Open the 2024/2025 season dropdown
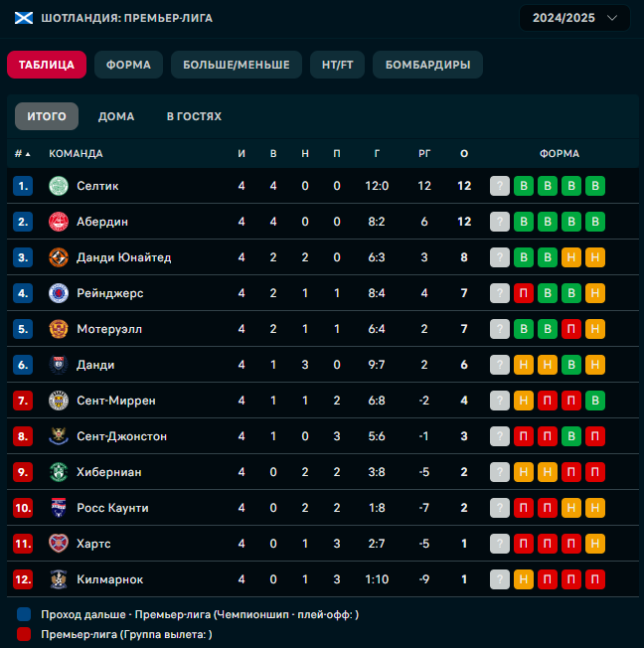644x648 pixels. (x=574, y=18)
